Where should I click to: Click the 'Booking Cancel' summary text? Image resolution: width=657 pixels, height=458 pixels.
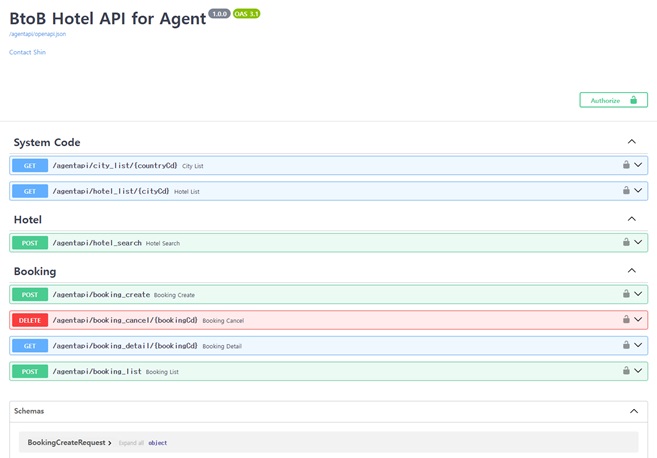[223, 321]
